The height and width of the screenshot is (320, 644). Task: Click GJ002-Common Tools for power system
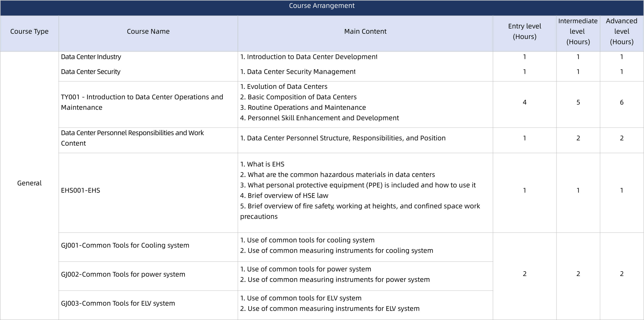point(123,274)
